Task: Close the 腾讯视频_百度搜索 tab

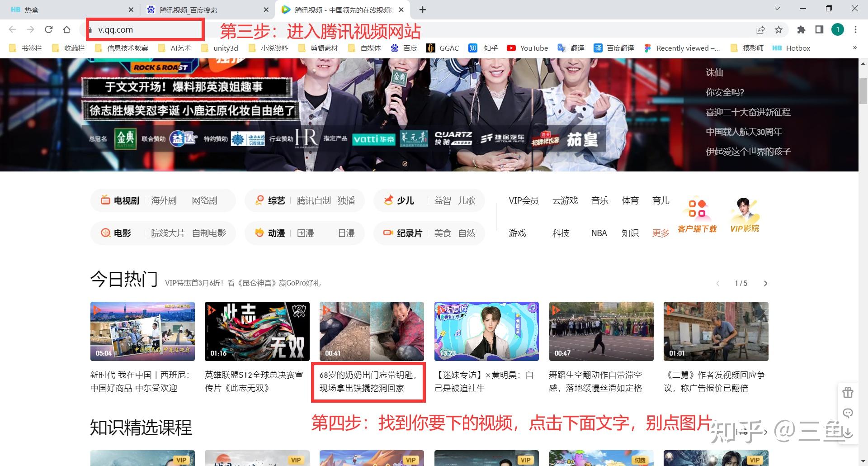Action: [x=266, y=10]
